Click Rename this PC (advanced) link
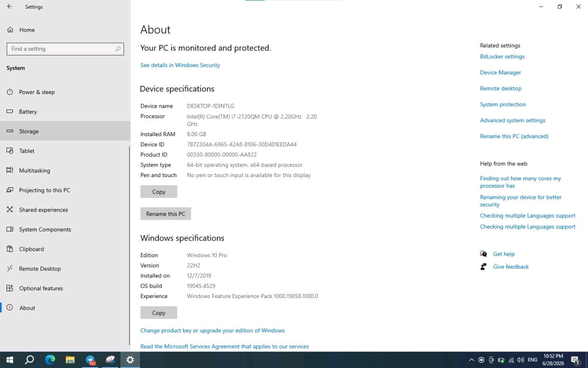Screen dimensions: 588x368 click(x=514, y=136)
